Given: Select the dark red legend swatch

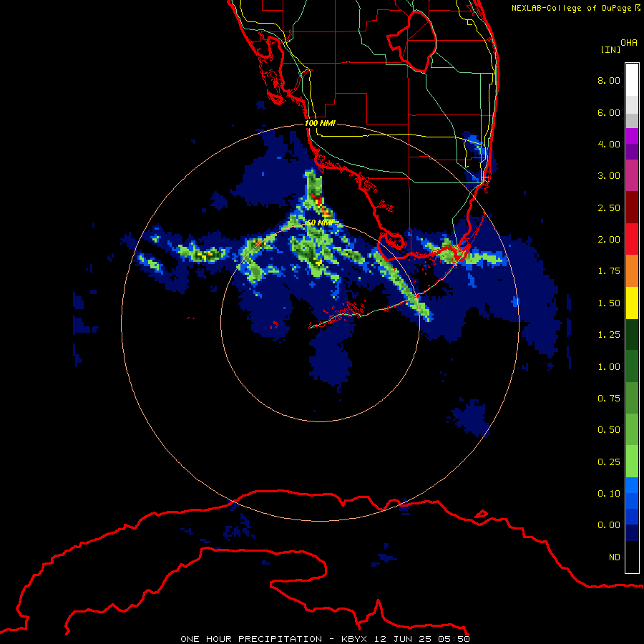Looking at the screenshot, I should (632, 208).
